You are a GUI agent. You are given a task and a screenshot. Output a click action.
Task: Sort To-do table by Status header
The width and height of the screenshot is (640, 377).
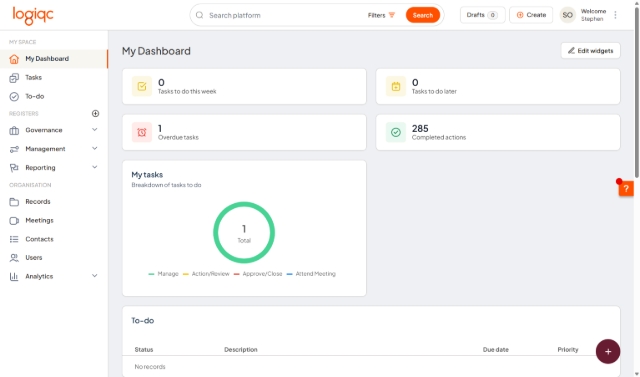tap(144, 350)
